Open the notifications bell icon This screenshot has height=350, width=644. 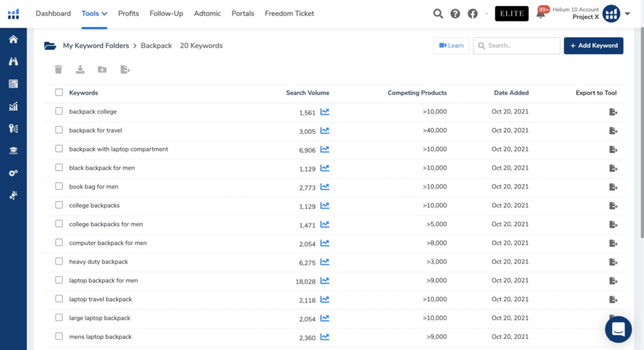(540, 14)
